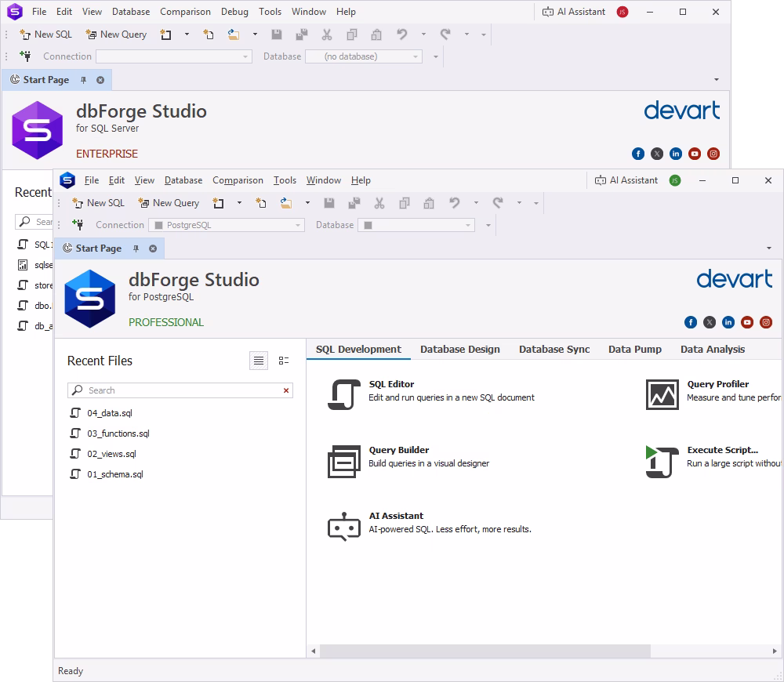Click Redo icon in PostgreSQL window toolbar

[x=498, y=203]
